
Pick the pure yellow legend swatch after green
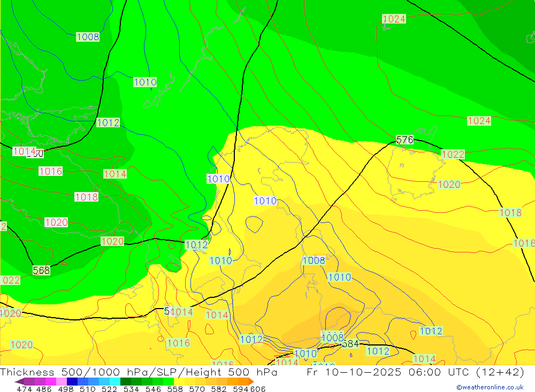point(179,381)
